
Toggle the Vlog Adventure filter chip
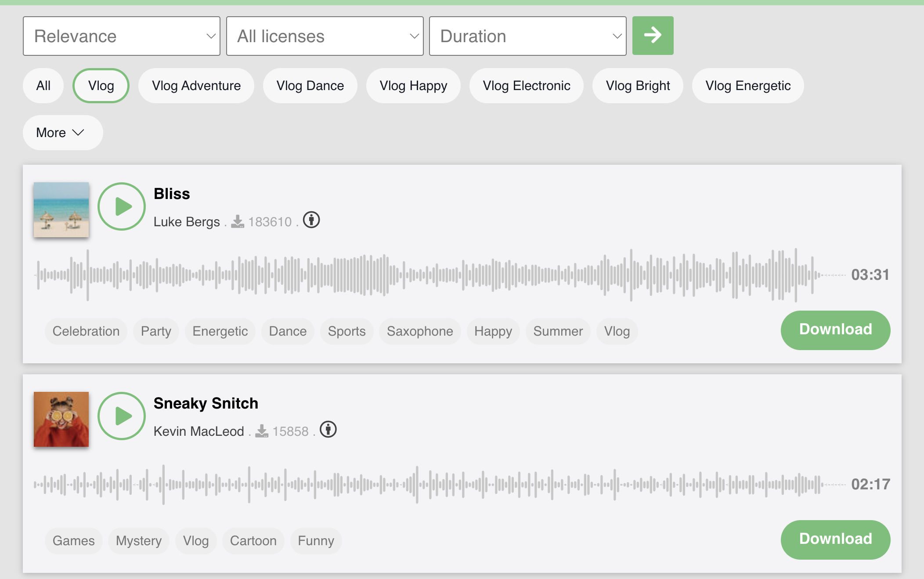click(196, 86)
